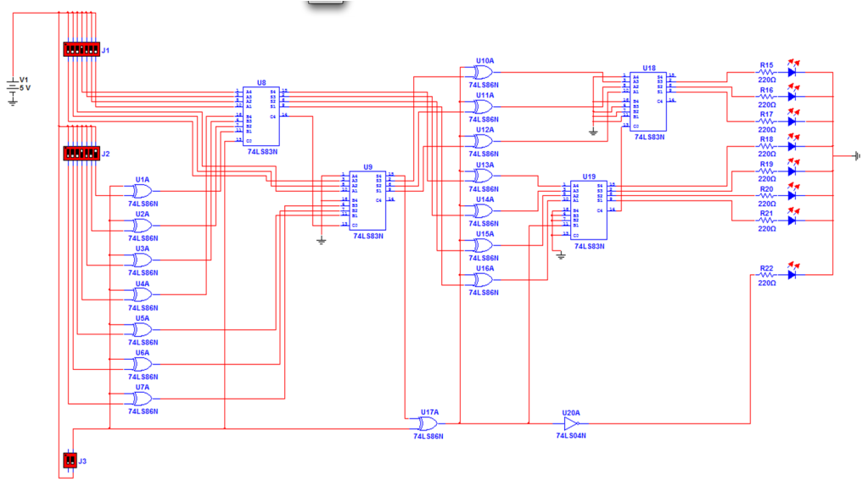Click the '74LS83N' label under U9
Image resolution: width=868 pixels, height=487 pixels.
click(368, 236)
